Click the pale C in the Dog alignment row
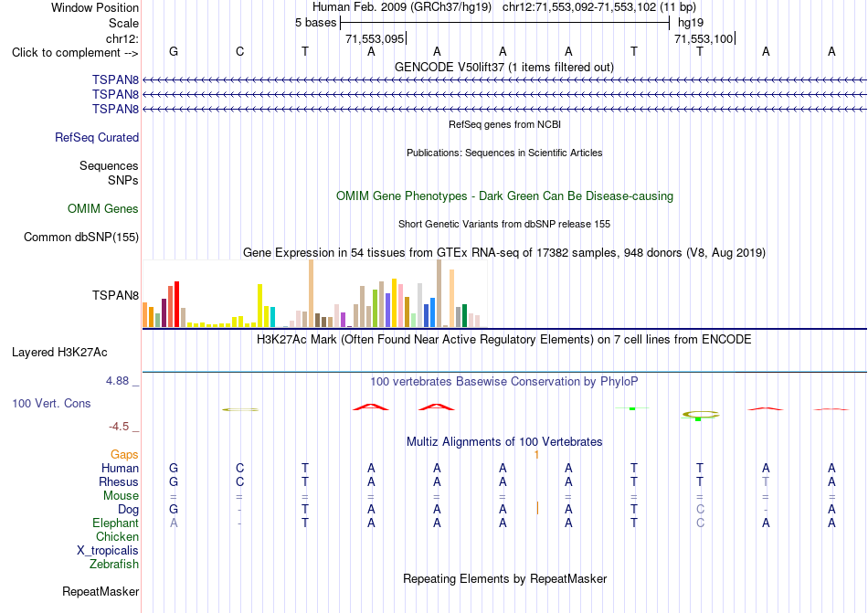Image resolution: width=868 pixels, height=613 pixels. click(x=700, y=509)
